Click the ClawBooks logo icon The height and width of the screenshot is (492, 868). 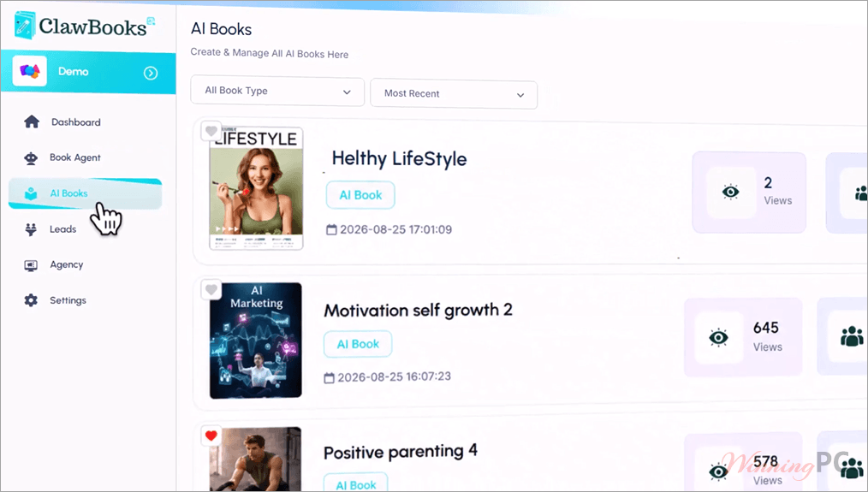point(24,25)
